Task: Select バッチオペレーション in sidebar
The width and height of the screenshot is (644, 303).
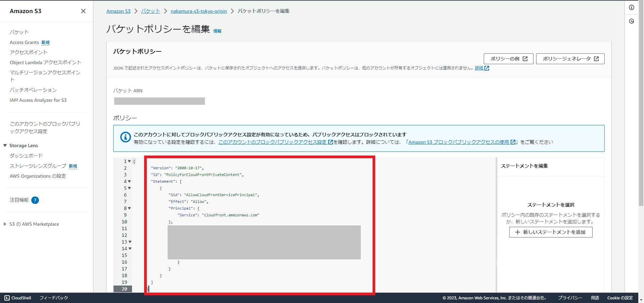Action: (33, 90)
